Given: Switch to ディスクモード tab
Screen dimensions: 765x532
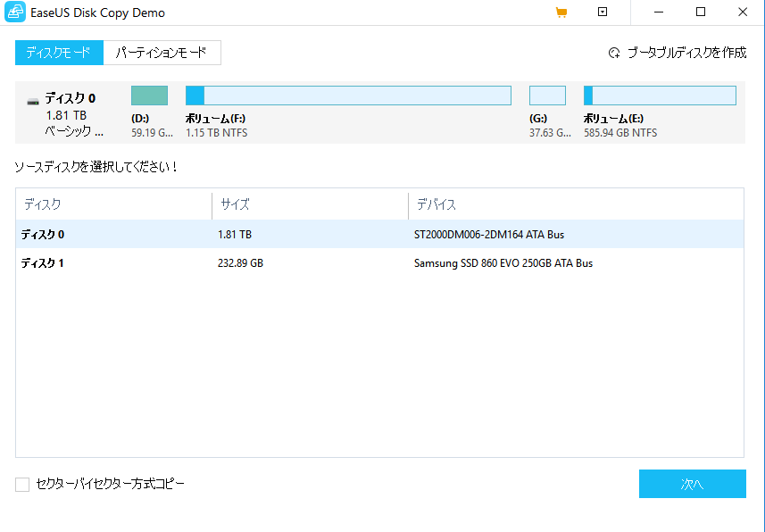Looking at the screenshot, I should click(x=59, y=53).
